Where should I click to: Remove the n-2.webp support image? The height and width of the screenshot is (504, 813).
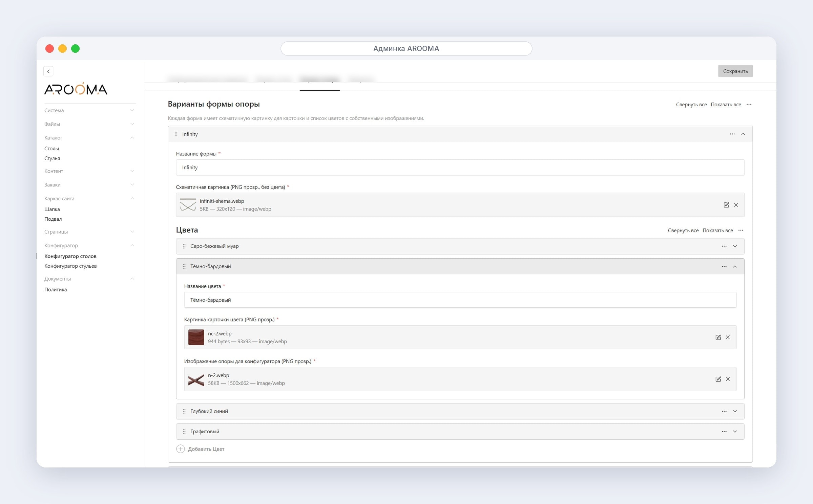[x=728, y=379]
